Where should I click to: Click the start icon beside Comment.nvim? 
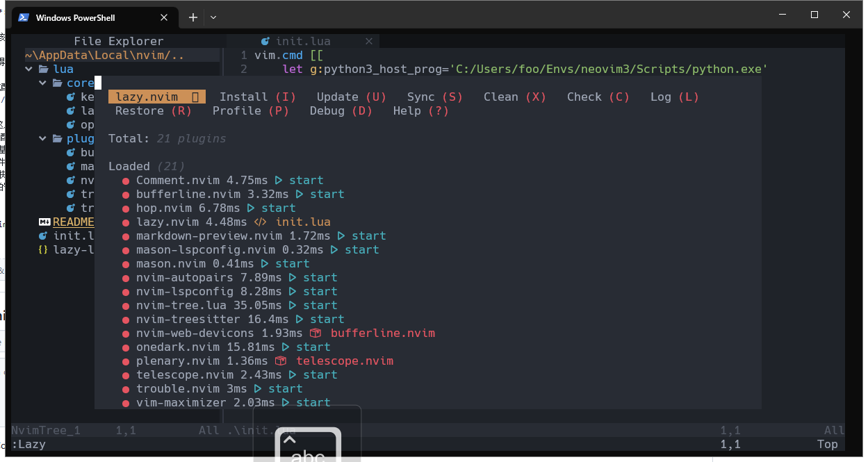[x=279, y=180]
